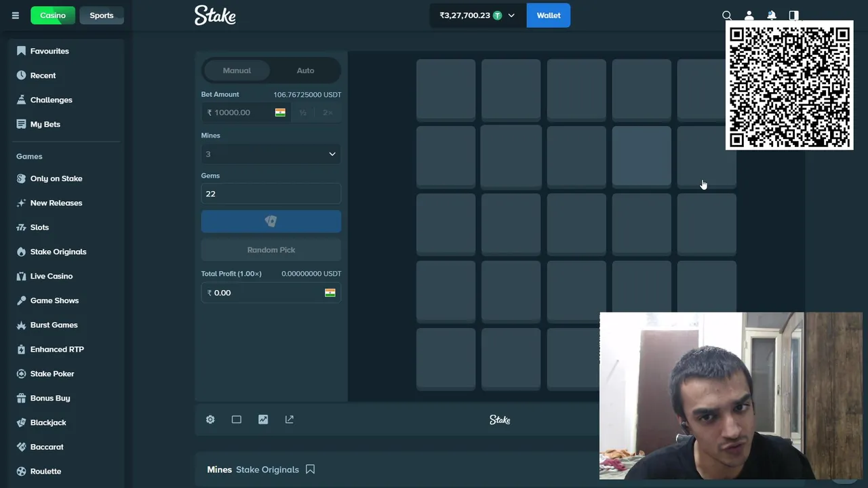This screenshot has width=868, height=488.
Task: Click the Favourites bookmark icon in sidebar
Action: point(21,51)
